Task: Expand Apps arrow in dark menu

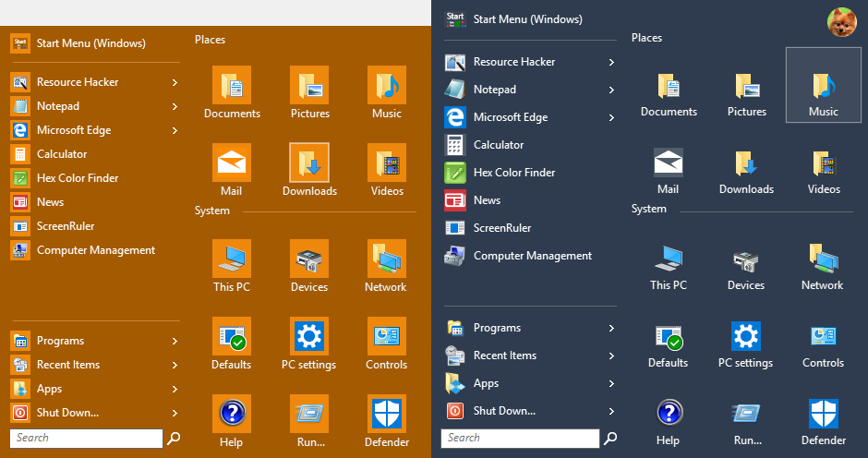Action: [611, 384]
